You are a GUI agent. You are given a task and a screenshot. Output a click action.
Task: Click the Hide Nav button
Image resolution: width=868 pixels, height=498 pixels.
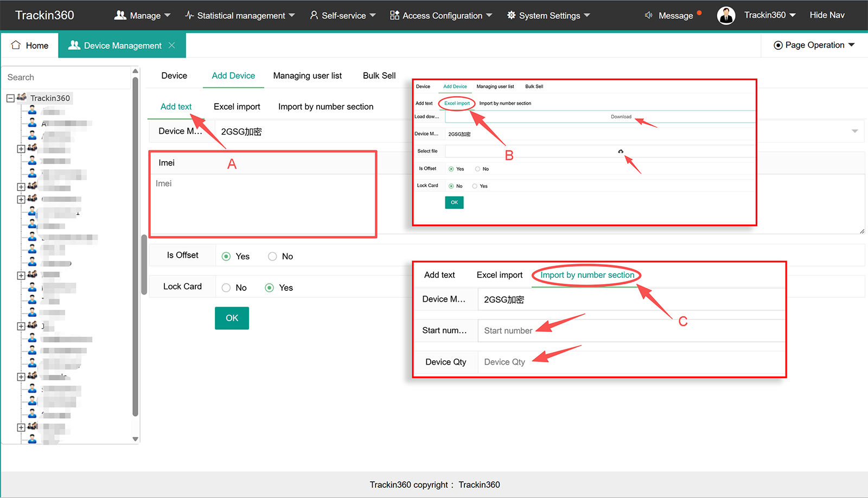[x=827, y=15]
